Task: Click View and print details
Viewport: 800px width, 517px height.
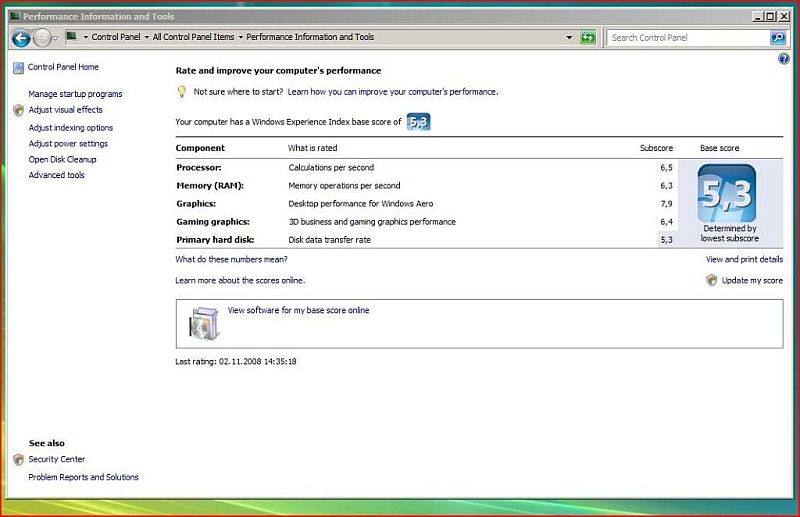Action: coord(744,259)
